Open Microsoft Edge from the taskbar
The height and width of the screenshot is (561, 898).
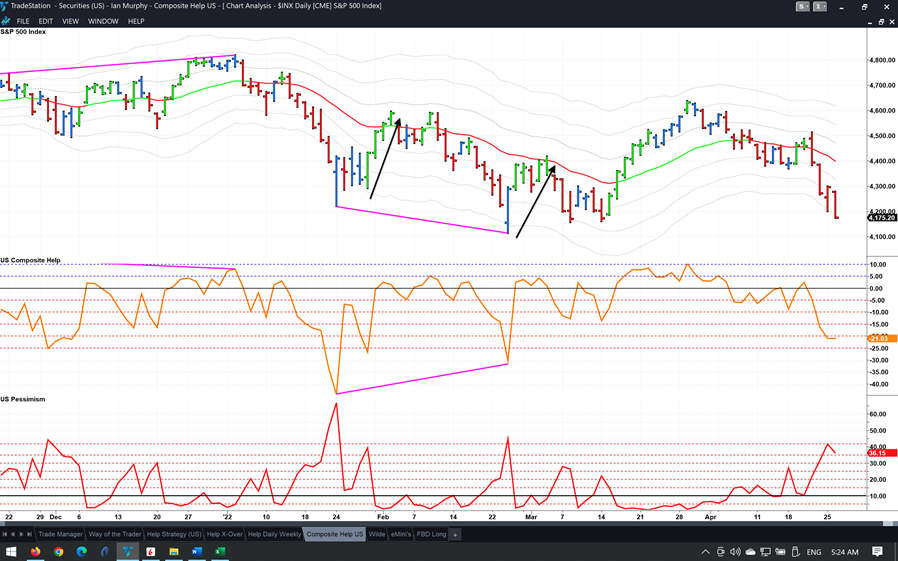pos(81,551)
